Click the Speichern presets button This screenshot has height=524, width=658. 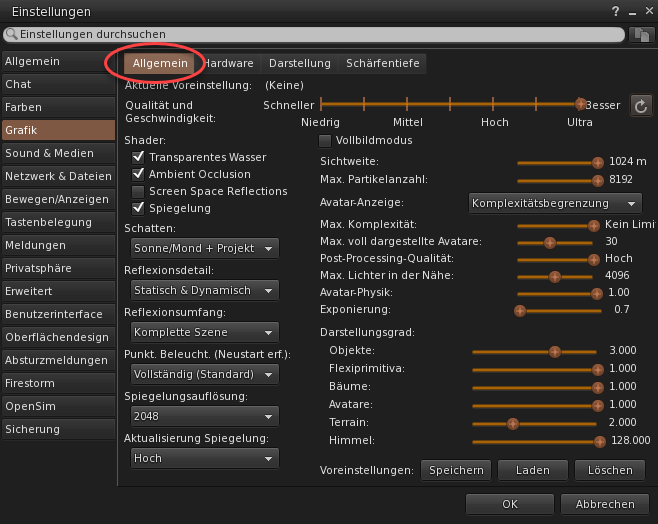point(456,470)
